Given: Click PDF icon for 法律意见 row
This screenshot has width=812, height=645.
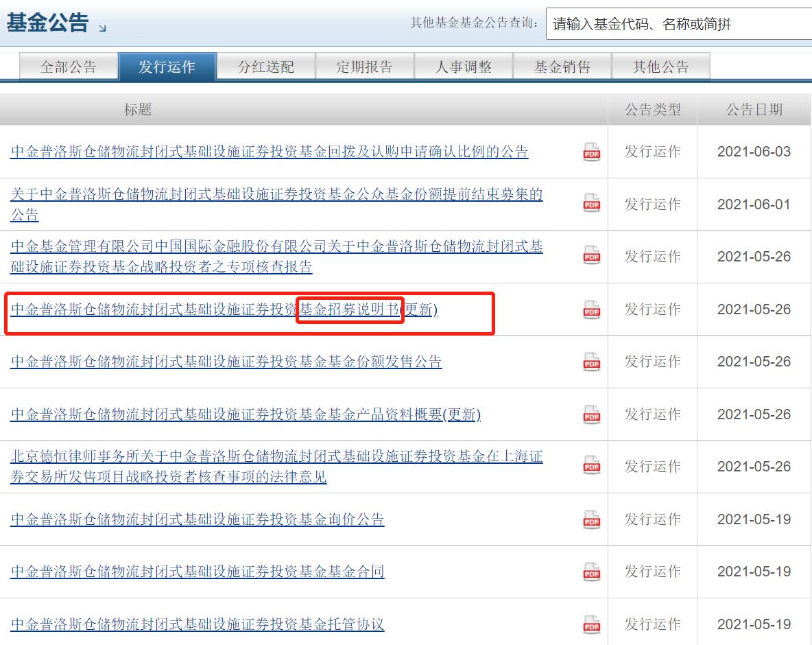Looking at the screenshot, I should click(x=591, y=465).
